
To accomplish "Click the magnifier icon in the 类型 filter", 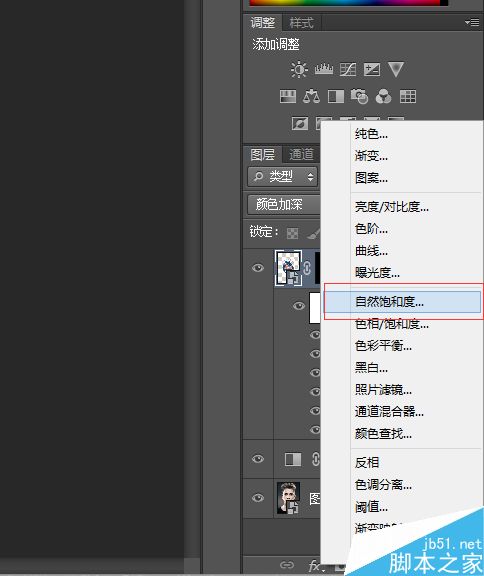I will click(x=259, y=177).
